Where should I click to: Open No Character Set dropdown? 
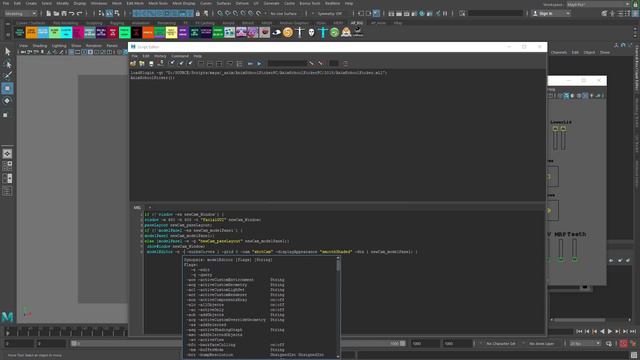coord(500,344)
